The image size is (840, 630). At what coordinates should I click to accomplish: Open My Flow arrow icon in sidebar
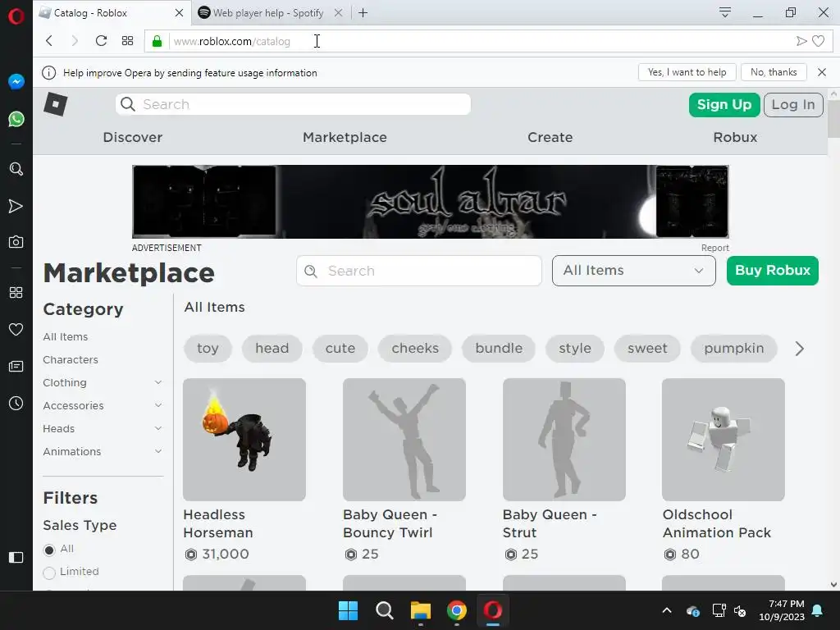(x=16, y=206)
